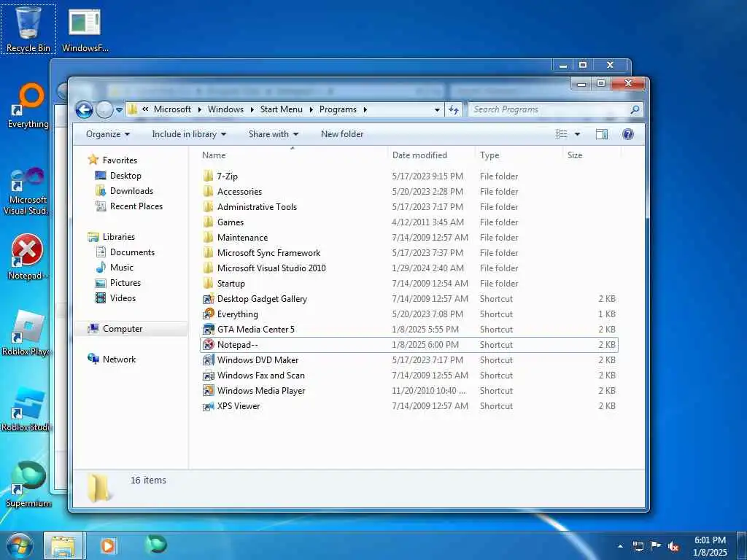Select the Everything shortcut file icon
Image resolution: width=747 pixels, height=560 pixels.
click(x=208, y=314)
